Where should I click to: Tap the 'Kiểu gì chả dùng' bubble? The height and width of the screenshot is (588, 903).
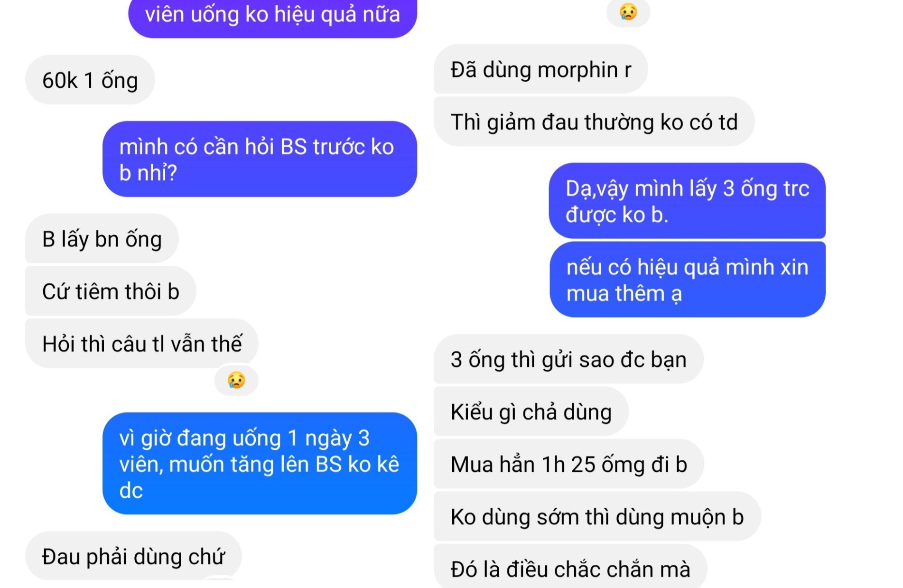pyautogui.click(x=531, y=411)
